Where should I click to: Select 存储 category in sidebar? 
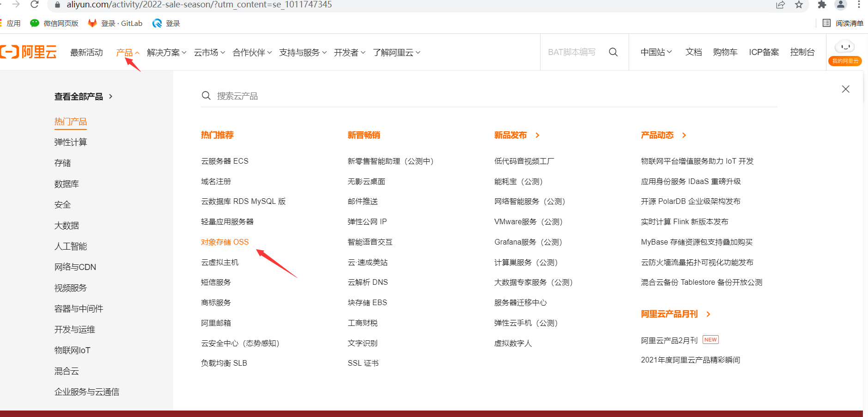(62, 163)
